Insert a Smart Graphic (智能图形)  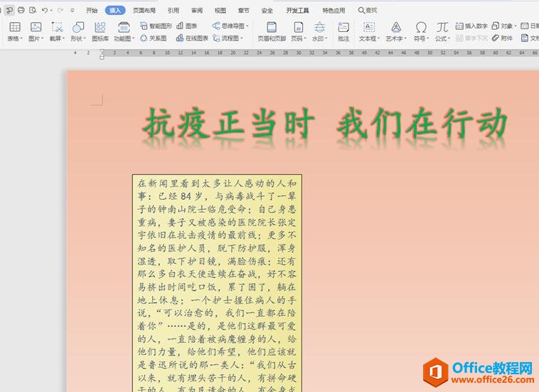[156, 26]
